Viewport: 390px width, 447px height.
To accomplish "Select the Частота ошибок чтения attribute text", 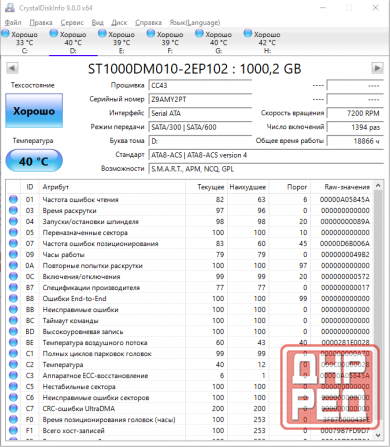I will (x=80, y=200).
